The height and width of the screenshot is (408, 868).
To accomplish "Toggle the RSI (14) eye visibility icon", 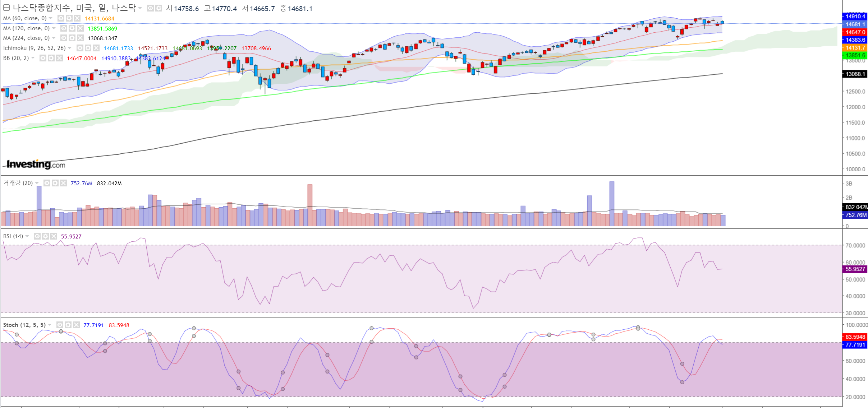I will (37, 236).
